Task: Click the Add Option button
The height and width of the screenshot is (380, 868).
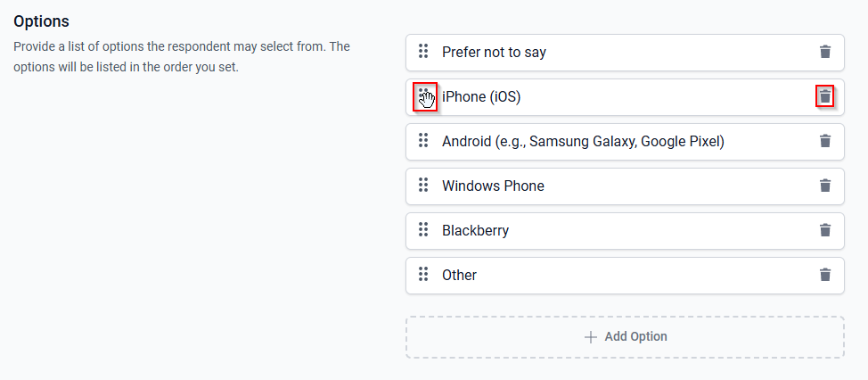Action: (625, 337)
